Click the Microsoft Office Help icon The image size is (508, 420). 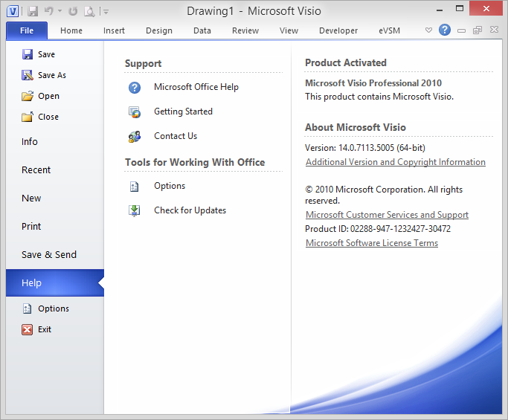[x=135, y=88]
